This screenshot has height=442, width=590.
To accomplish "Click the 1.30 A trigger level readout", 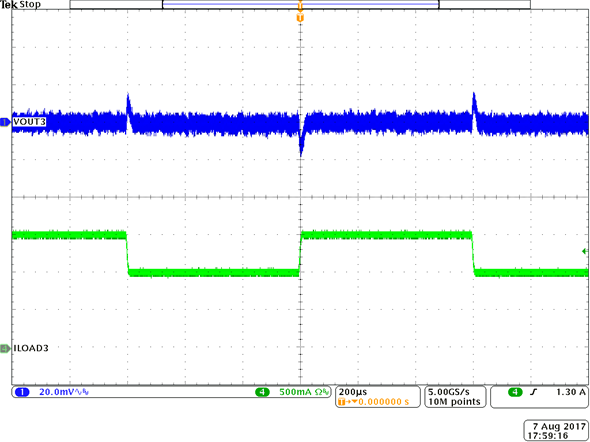I will tap(571, 392).
